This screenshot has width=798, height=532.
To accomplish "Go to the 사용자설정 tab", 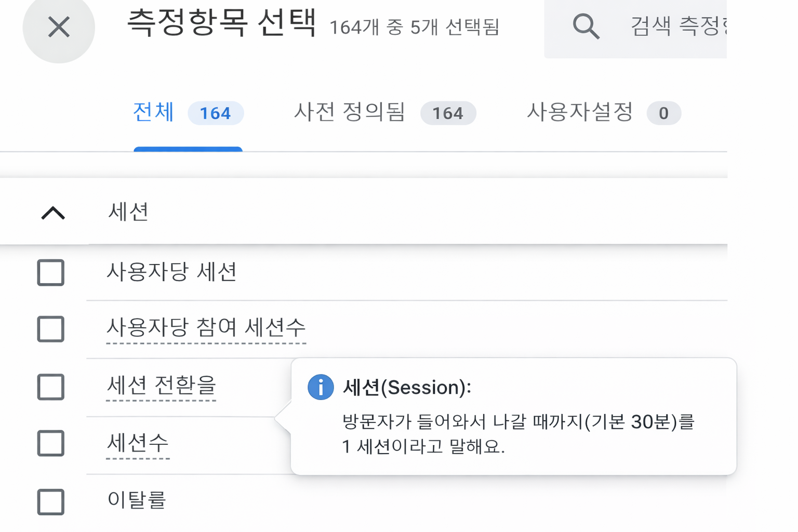I will 580,113.
